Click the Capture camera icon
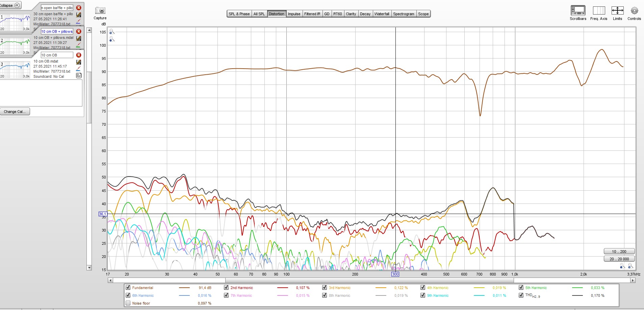The width and height of the screenshot is (644, 310). [x=100, y=11]
